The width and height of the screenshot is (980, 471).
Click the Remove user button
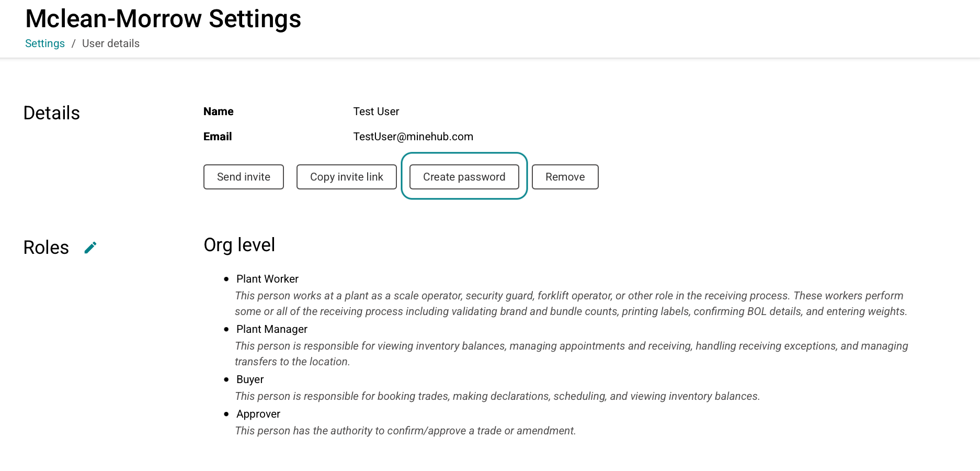point(565,177)
